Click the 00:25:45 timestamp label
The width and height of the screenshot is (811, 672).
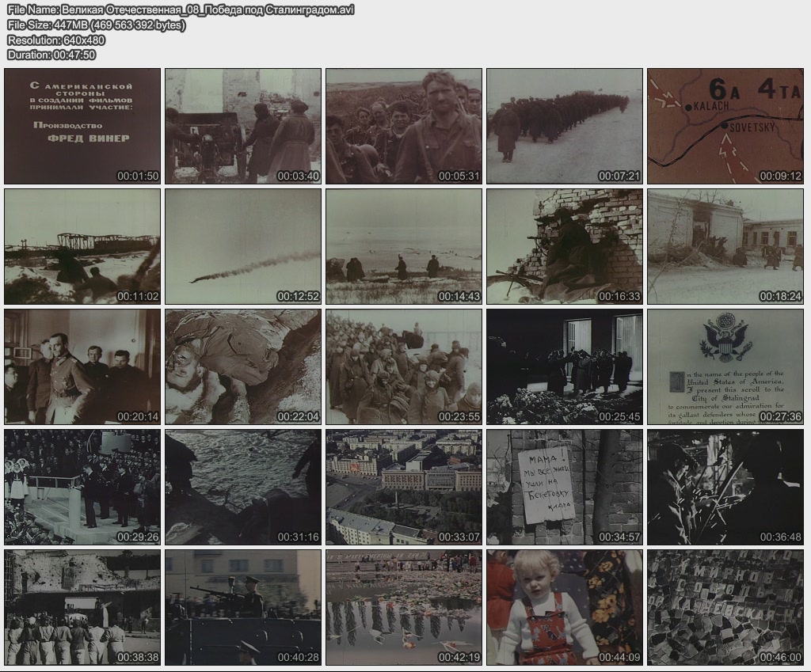pos(619,416)
